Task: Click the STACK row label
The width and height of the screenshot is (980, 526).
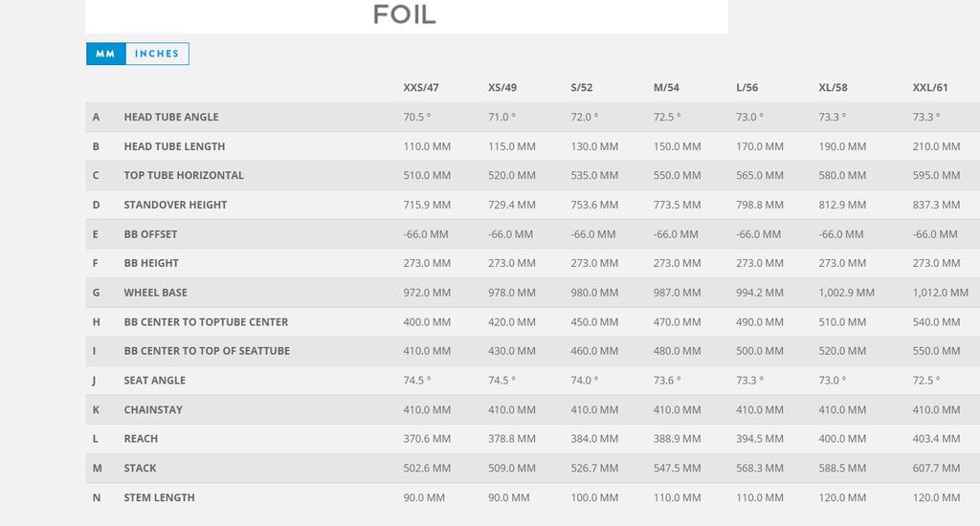Action: pos(140,468)
